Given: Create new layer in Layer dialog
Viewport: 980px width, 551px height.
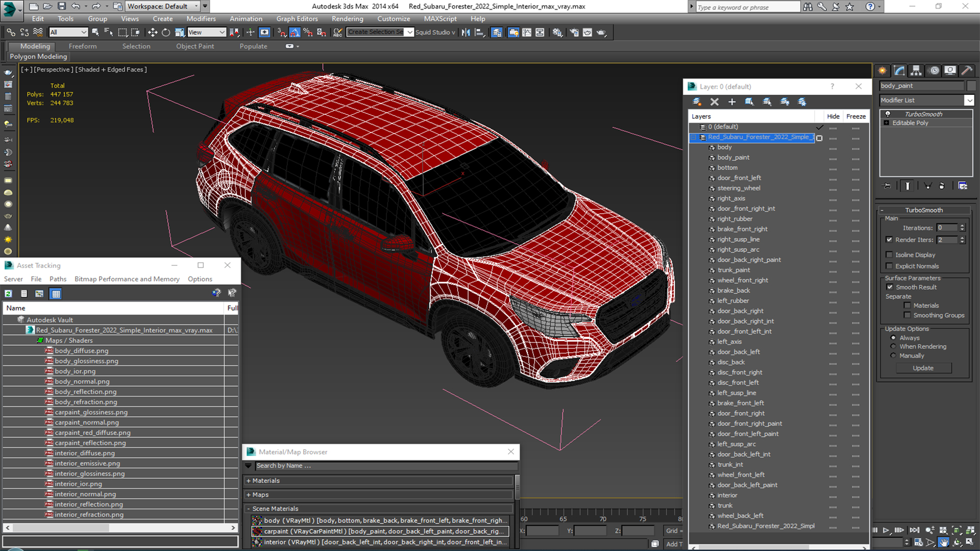Looking at the screenshot, I should coord(697,102).
